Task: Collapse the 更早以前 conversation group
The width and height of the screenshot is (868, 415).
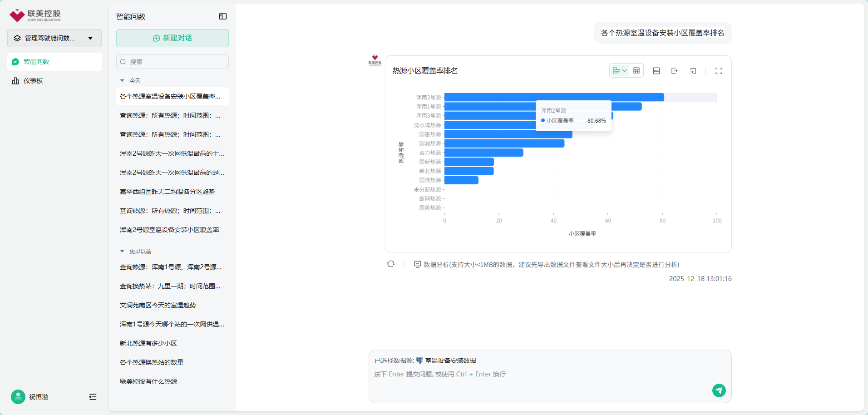Action: pos(122,252)
